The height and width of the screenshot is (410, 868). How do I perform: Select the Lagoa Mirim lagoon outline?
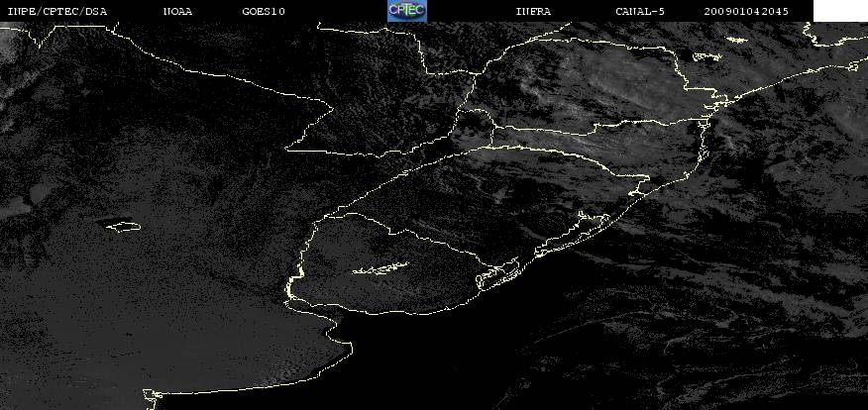coord(497,275)
